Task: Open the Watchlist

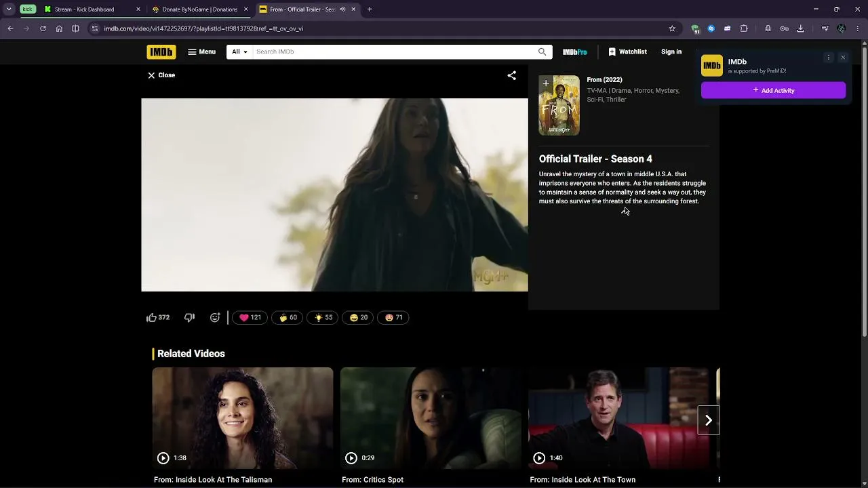Action: click(x=627, y=52)
